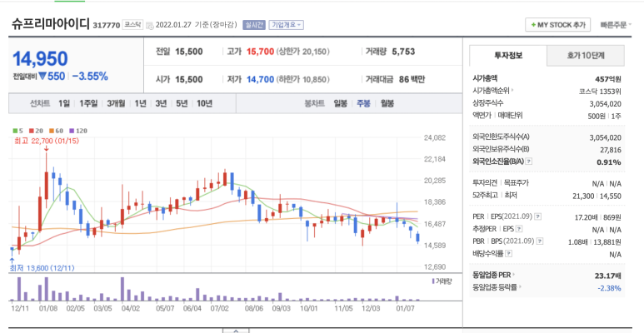Select the 1년 line chart period
644x333 pixels.
140,103
